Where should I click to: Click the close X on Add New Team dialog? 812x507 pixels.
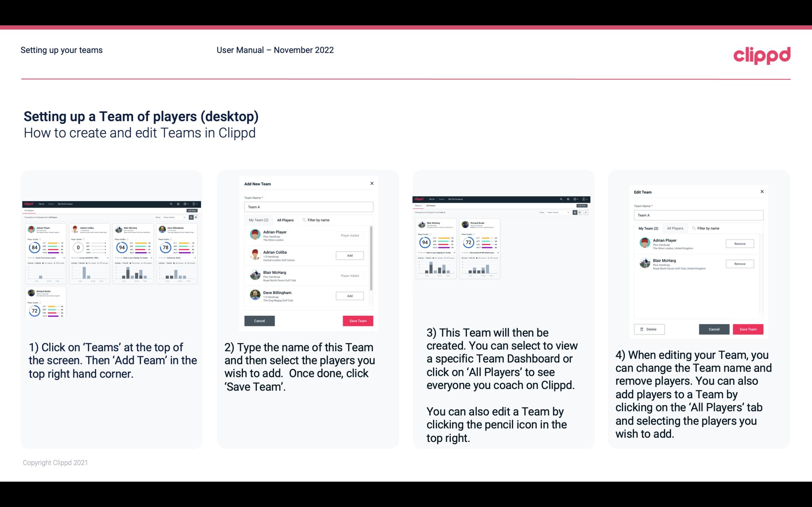click(x=372, y=183)
